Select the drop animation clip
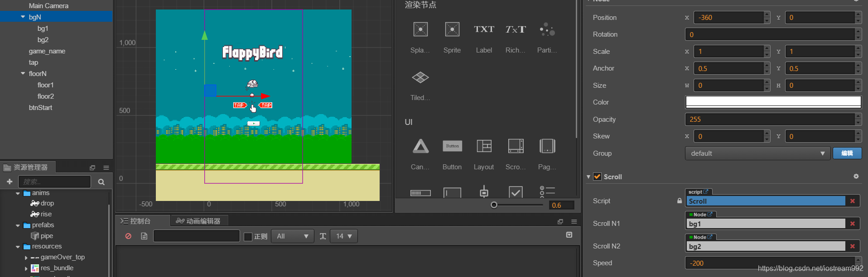 (x=47, y=203)
